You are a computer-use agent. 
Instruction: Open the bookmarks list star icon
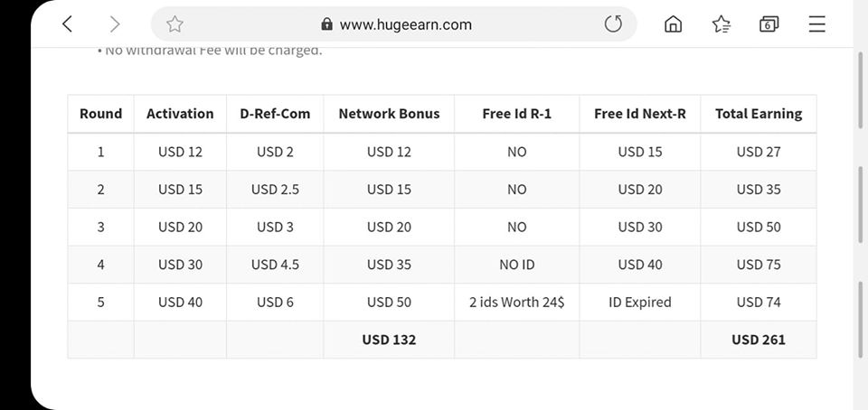pyautogui.click(x=721, y=24)
